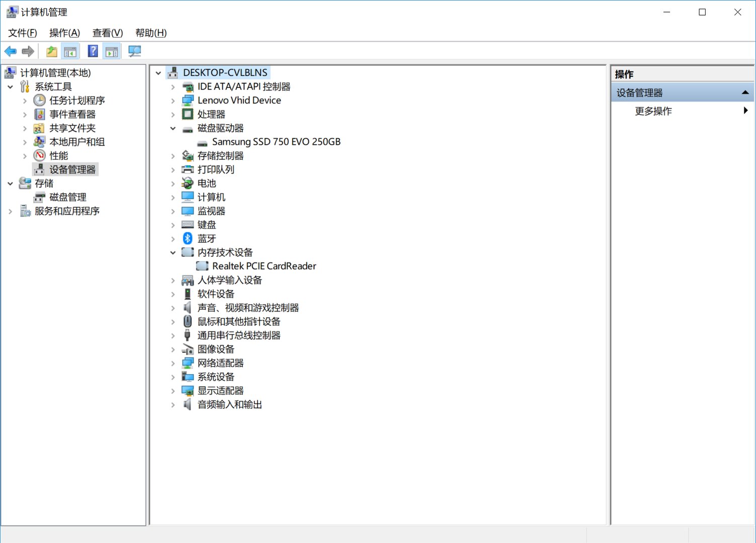Click the scan for hardware changes icon
Image resolution: width=756 pixels, height=543 pixels.
pyautogui.click(x=134, y=51)
